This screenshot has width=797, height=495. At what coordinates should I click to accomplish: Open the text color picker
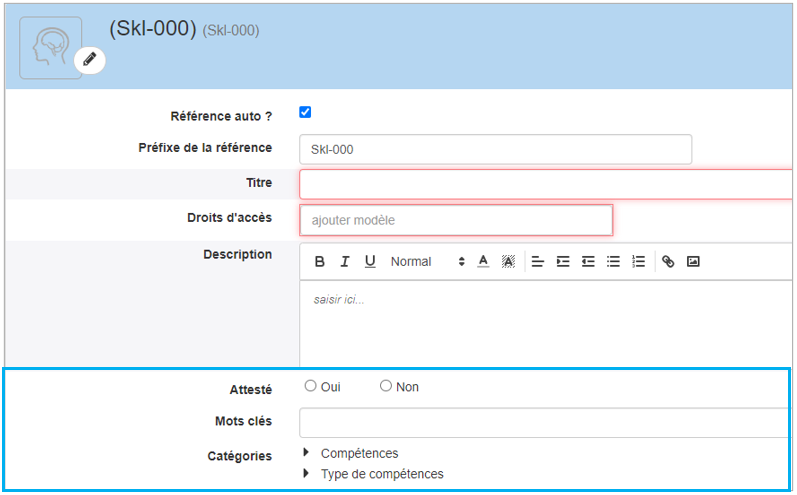[x=483, y=262]
